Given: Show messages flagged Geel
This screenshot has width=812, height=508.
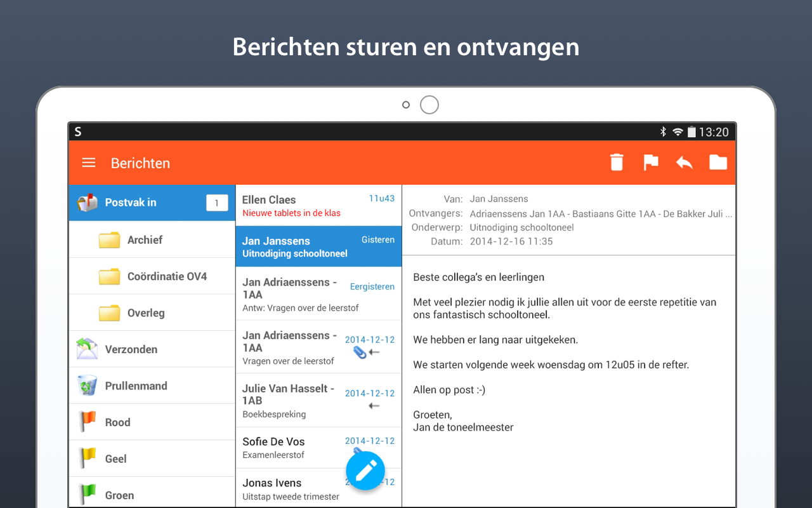Looking at the screenshot, I should coord(152,458).
